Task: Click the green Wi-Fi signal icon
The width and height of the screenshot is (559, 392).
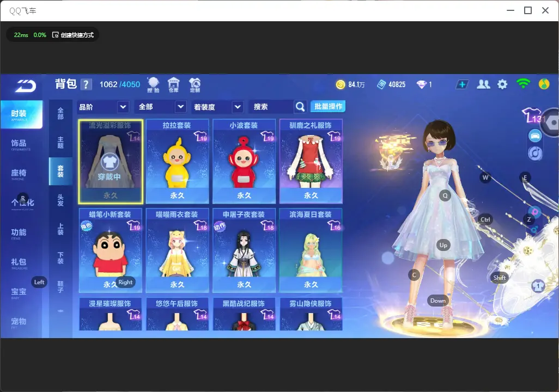Action: pyautogui.click(x=523, y=83)
